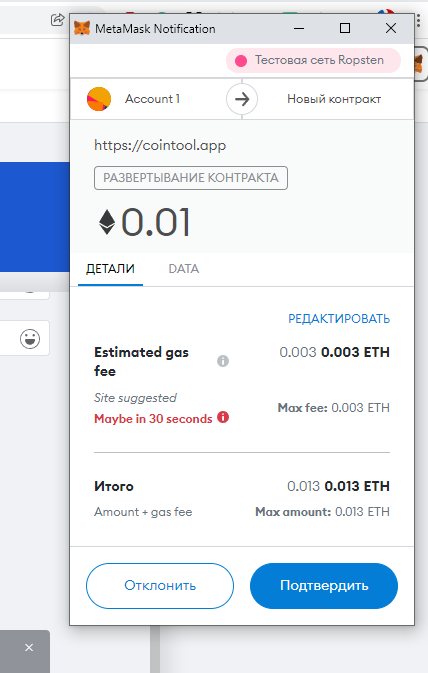
Task: Click the РЕДАКТИРОВАТЬ link to edit gas
Action: coord(339,319)
